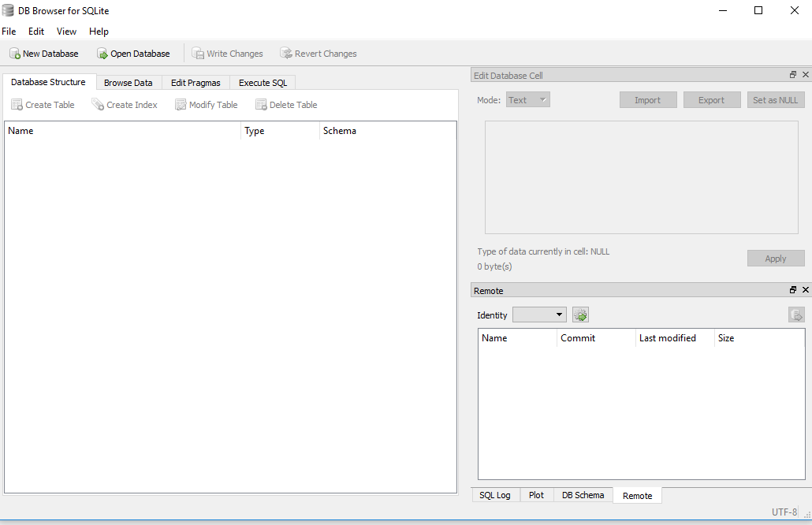Open the File menu
The height and width of the screenshot is (525, 812).
9,31
